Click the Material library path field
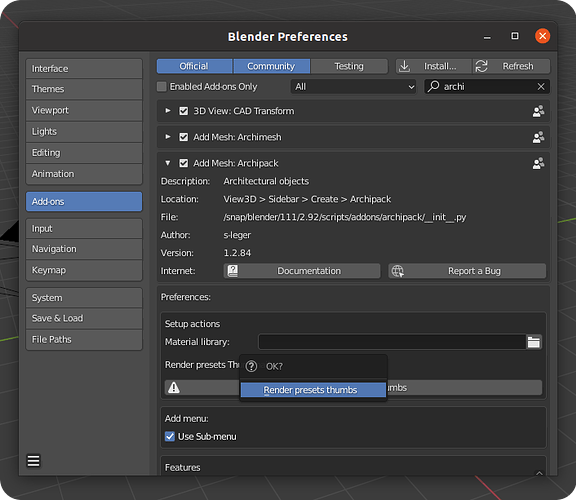Screen dimensions: 576x500 pyautogui.click(x=392, y=342)
